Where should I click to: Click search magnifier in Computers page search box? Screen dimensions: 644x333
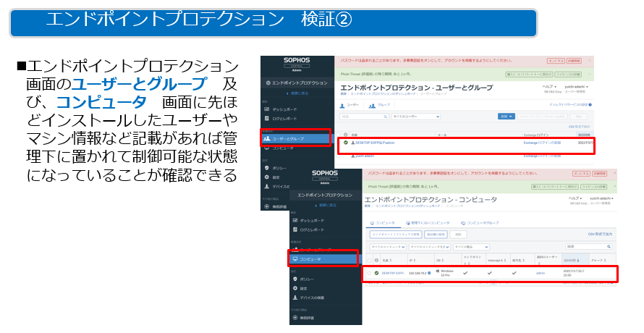pos(609,247)
